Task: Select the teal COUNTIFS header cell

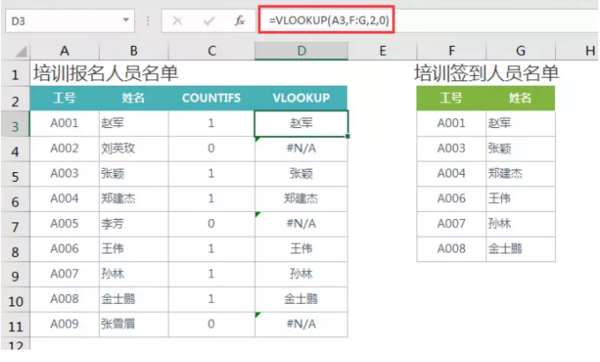Action: [x=211, y=98]
